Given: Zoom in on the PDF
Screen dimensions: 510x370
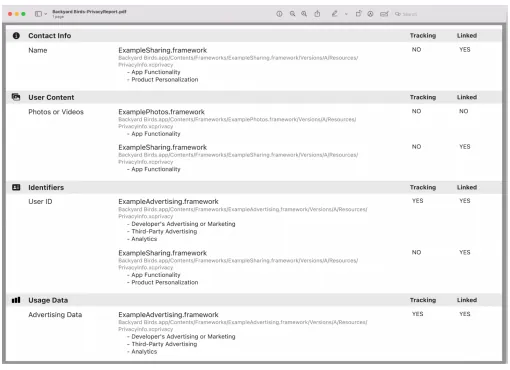Looking at the screenshot, I should click(304, 14).
